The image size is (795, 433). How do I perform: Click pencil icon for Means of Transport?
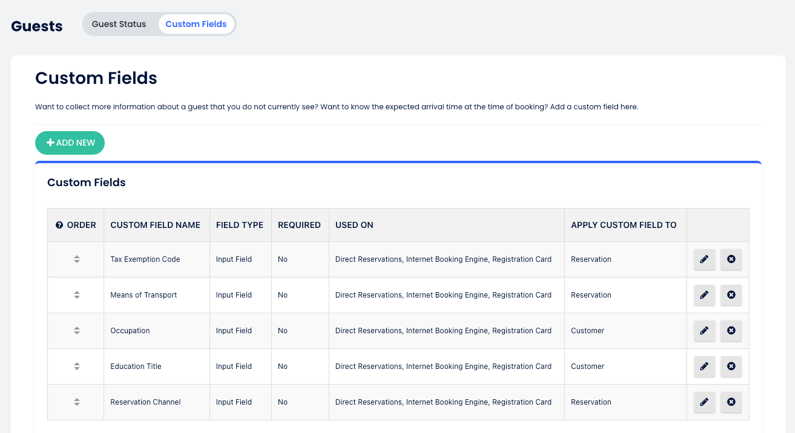coord(704,295)
